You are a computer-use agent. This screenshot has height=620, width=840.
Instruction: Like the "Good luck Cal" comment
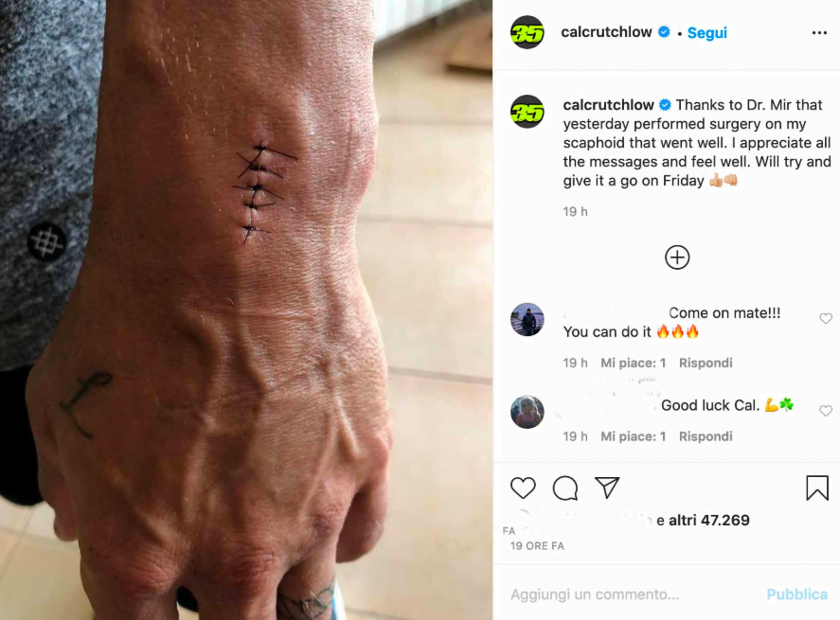[x=826, y=411]
